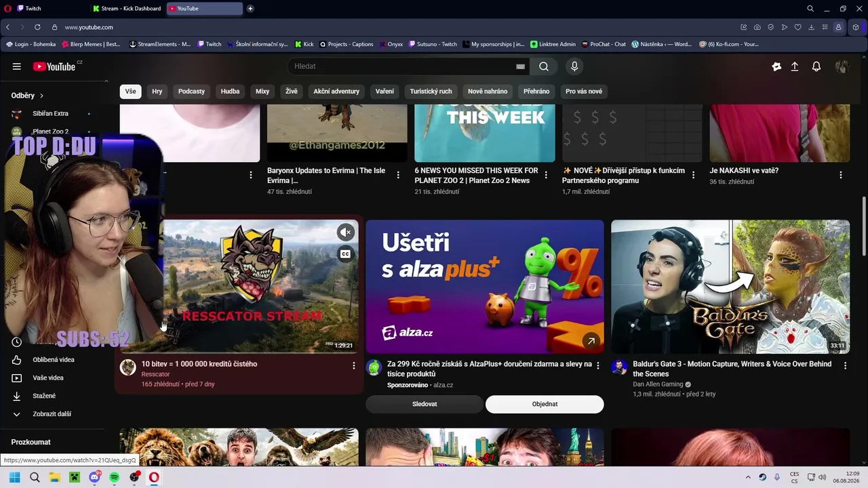
Task: Show hidden tray icons chevron
Action: [748, 477]
